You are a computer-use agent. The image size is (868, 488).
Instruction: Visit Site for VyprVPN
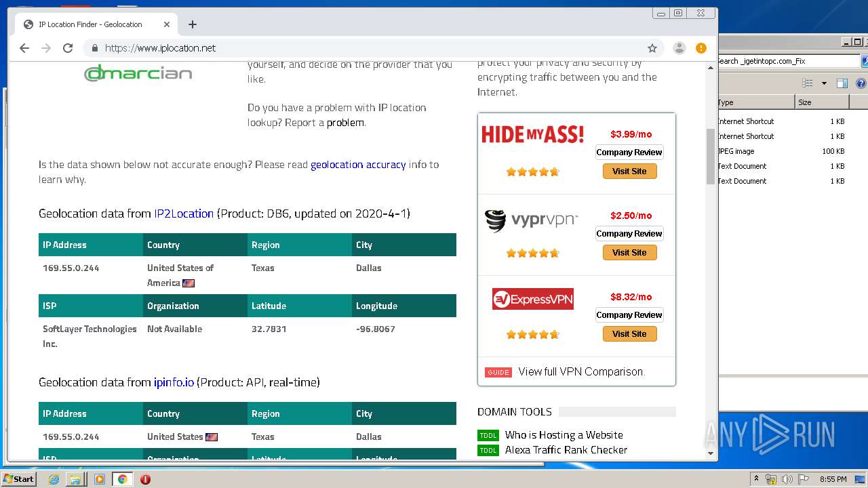tap(629, 253)
